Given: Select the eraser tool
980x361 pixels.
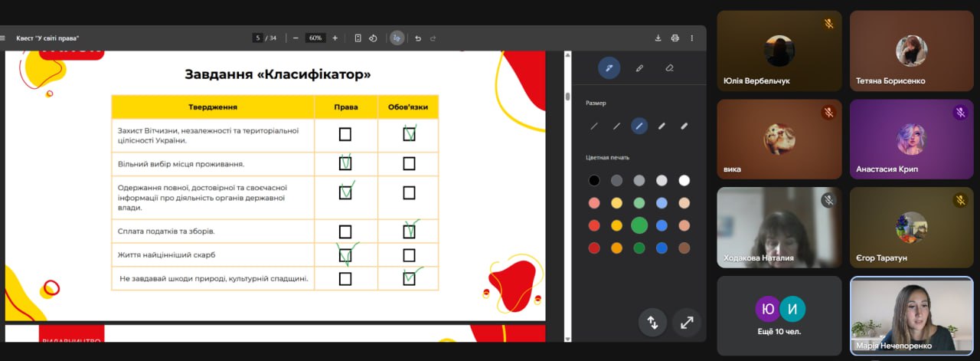Looking at the screenshot, I should (x=669, y=67).
